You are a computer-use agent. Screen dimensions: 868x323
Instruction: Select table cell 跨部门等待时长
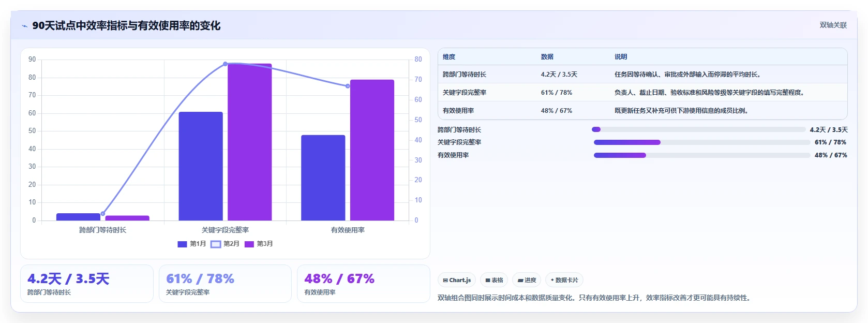[465, 75]
